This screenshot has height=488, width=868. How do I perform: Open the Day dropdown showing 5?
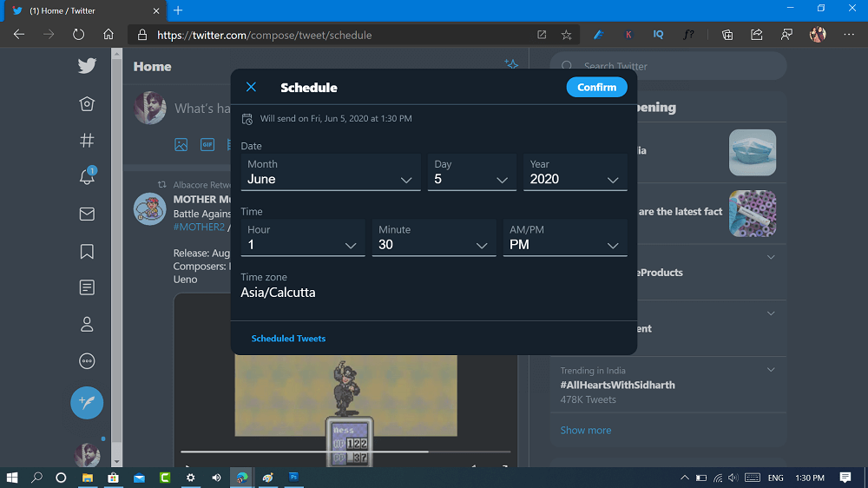[471, 172]
